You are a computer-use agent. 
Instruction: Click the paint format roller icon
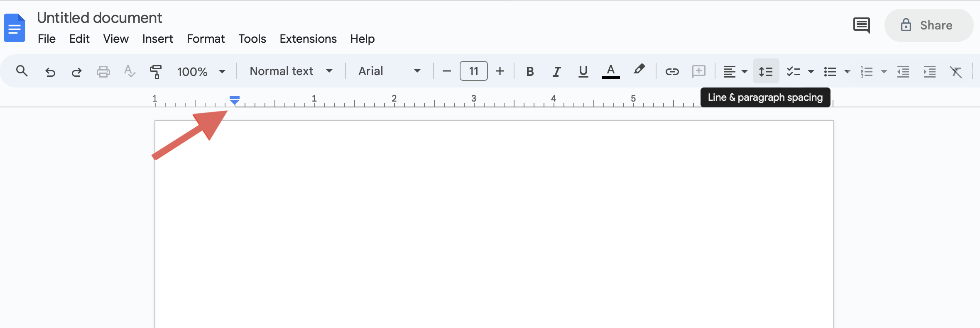156,72
